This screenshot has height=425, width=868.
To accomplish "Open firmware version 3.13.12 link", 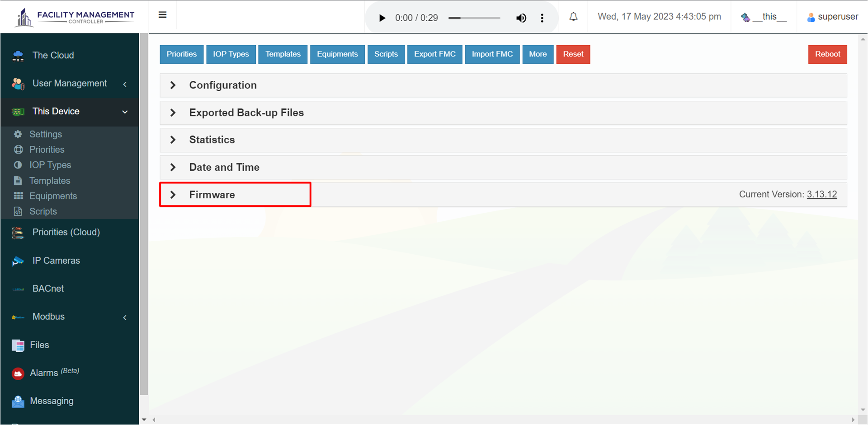I will 822,195.
